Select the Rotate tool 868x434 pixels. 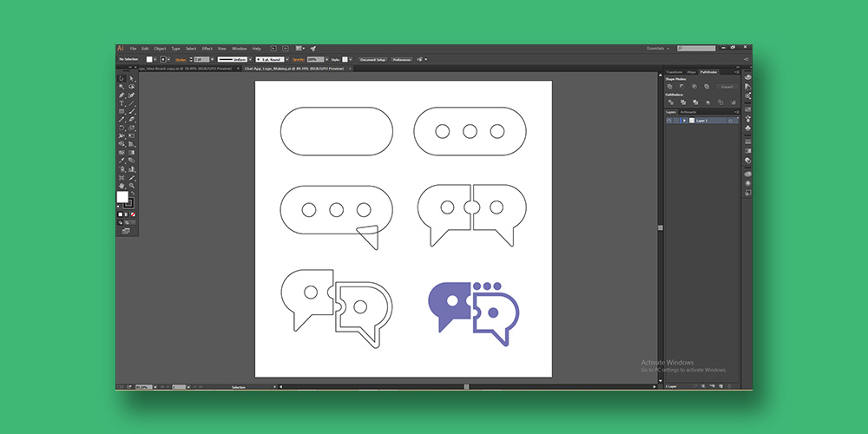pyautogui.click(x=122, y=128)
